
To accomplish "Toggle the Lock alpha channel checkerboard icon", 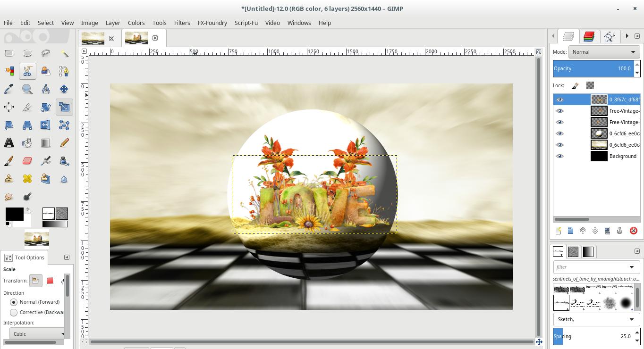I will click(x=590, y=85).
